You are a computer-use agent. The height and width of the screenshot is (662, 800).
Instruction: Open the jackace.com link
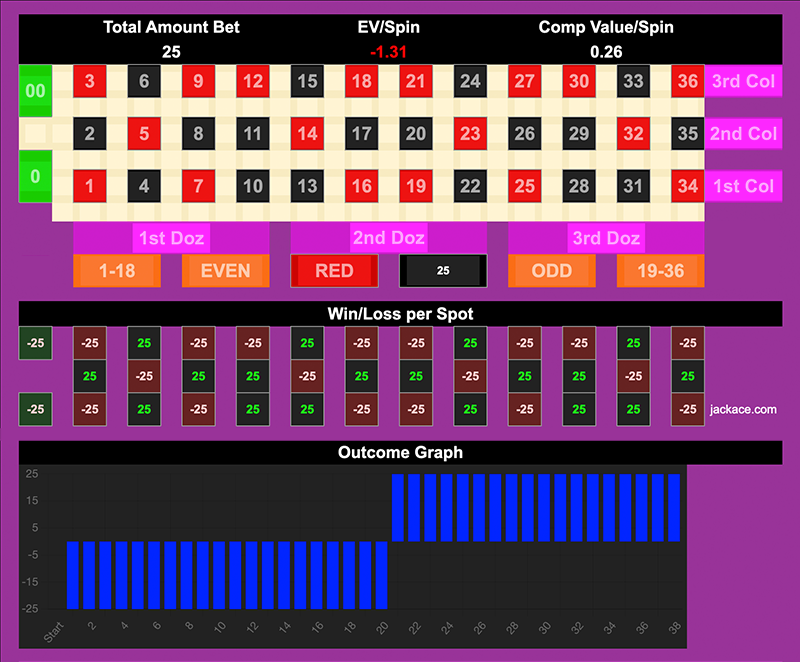point(743,409)
